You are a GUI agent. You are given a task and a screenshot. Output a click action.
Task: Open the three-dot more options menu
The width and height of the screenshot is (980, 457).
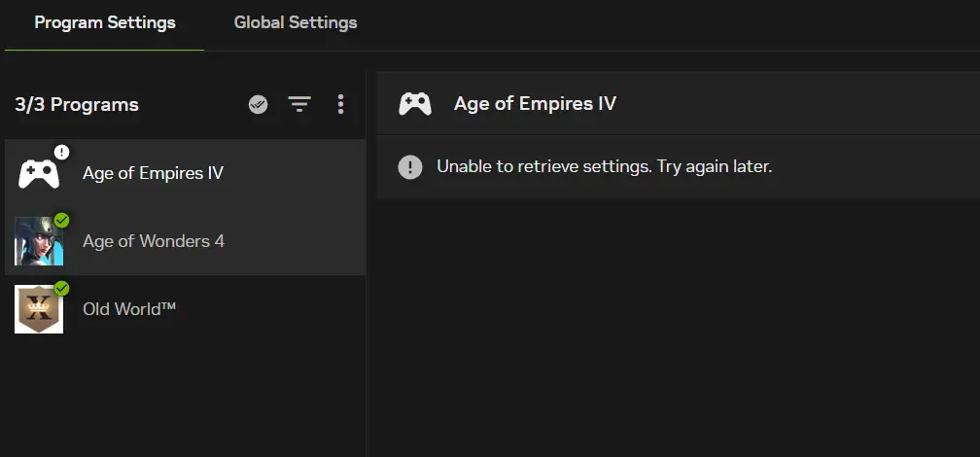(340, 104)
